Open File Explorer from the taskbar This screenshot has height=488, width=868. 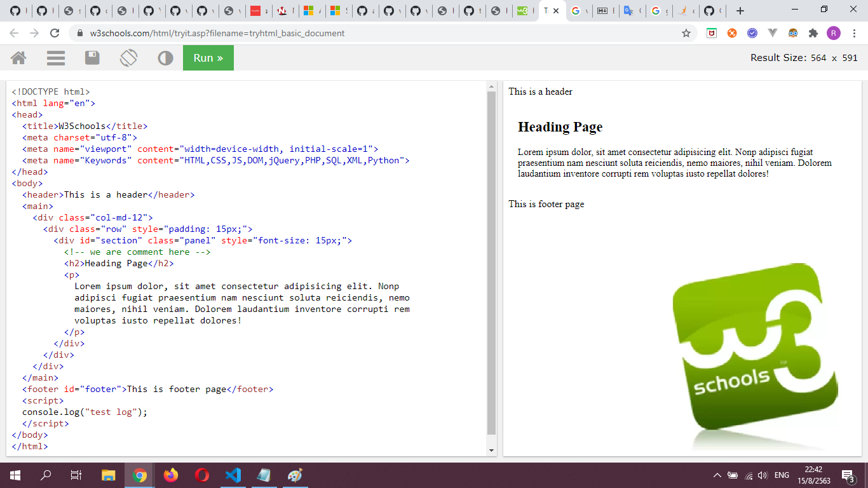[109, 475]
